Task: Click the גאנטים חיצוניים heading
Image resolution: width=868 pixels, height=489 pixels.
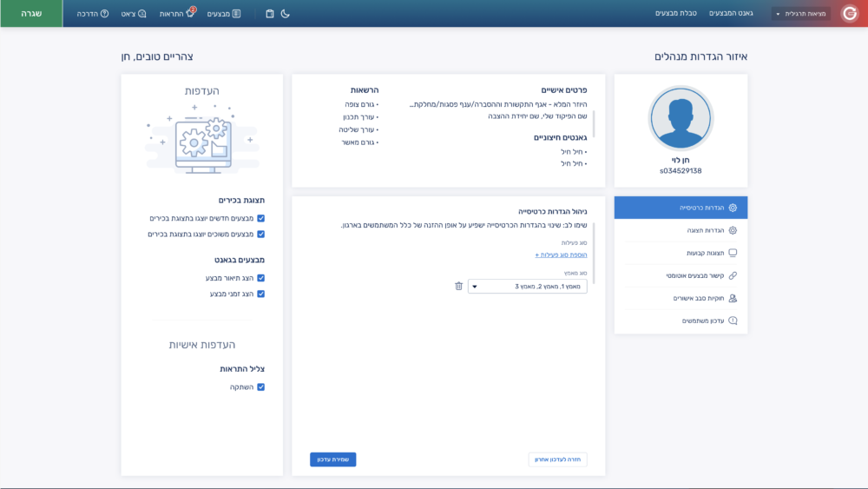Action: click(x=560, y=137)
